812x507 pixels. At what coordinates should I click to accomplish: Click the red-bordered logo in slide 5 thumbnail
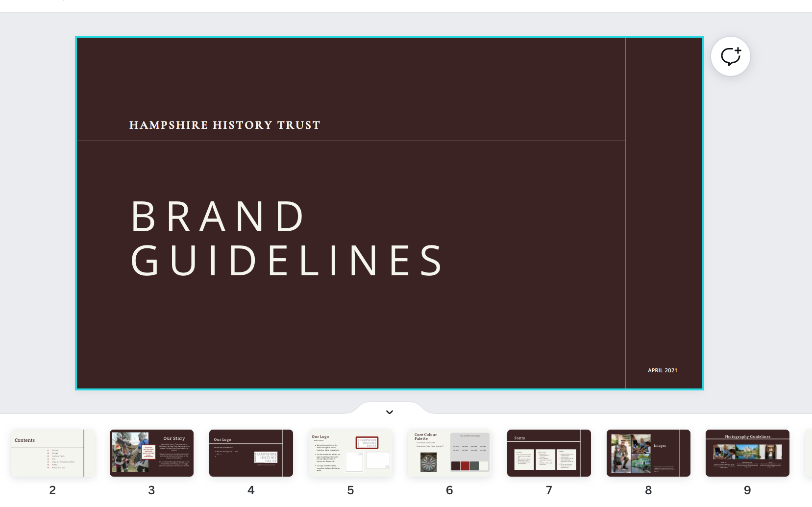click(367, 443)
